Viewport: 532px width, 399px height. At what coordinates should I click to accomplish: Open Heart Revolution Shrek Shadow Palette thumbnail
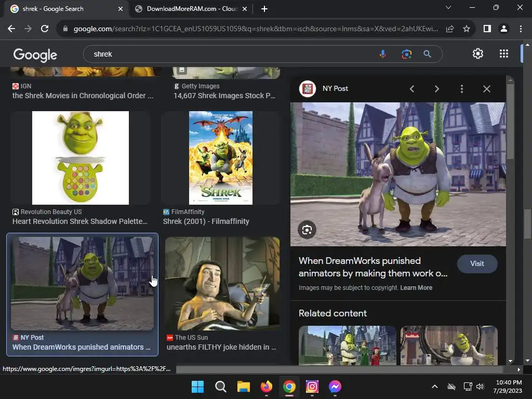coord(81,158)
